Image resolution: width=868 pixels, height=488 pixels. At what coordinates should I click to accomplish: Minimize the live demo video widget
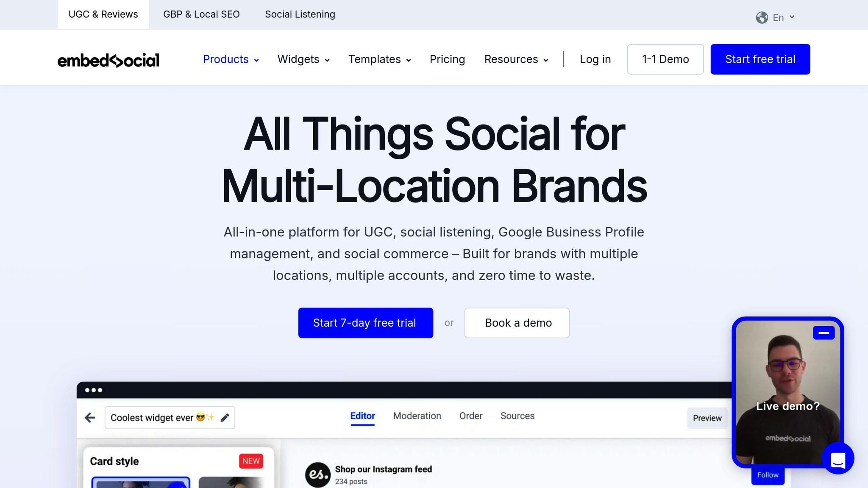click(x=823, y=333)
